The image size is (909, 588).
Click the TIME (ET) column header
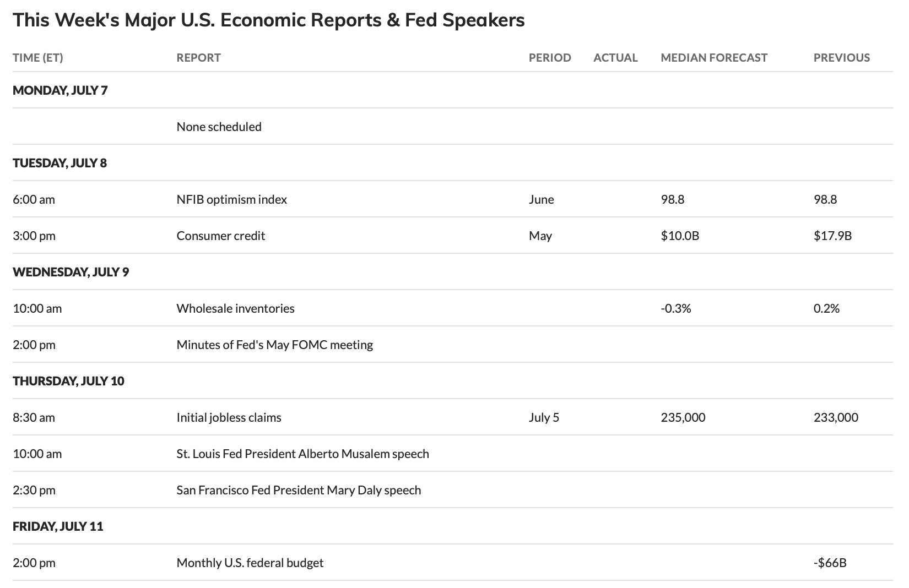(38, 58)
